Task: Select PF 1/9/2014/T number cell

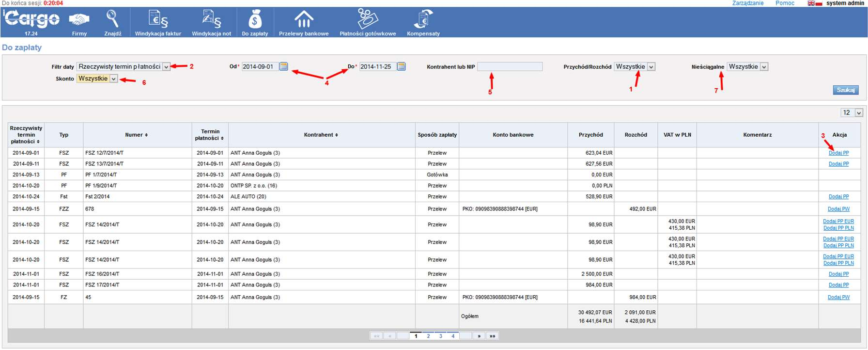Action: (137, 186)
